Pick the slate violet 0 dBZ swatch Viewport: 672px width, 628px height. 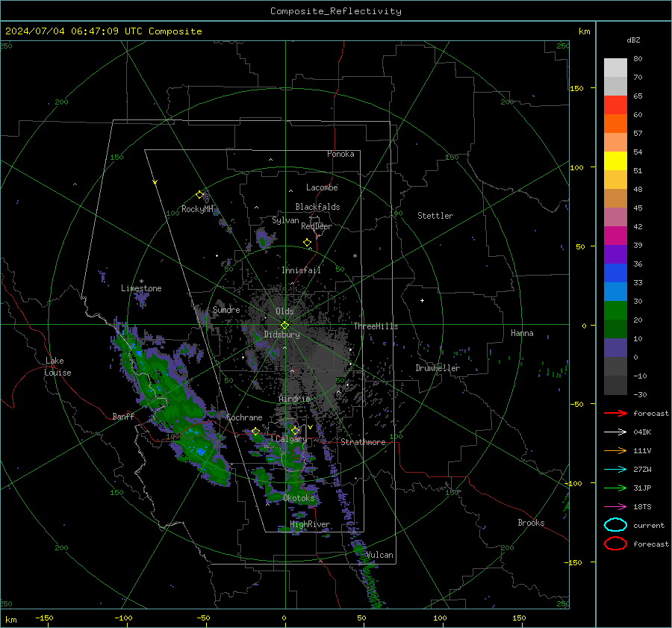tap(615, 348)
